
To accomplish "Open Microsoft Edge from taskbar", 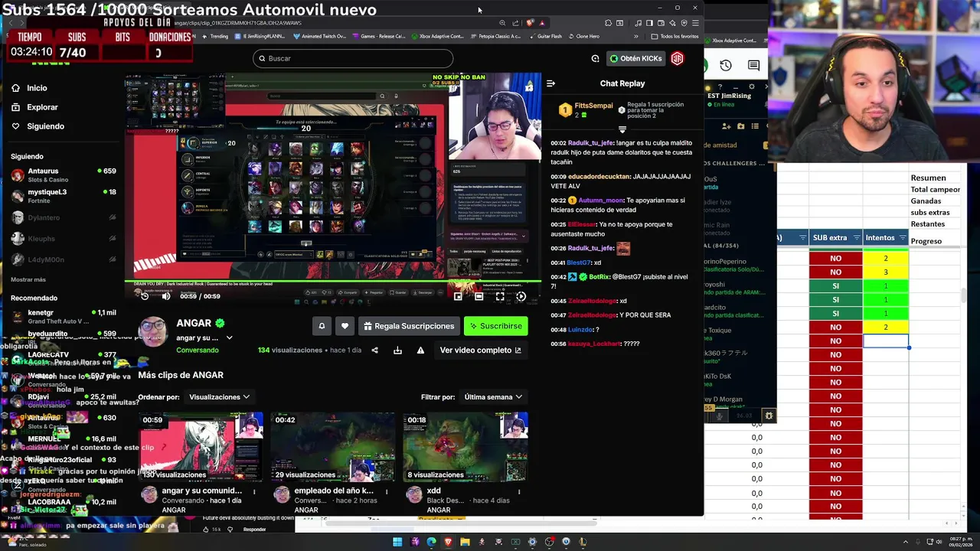I will coord(431,542).
